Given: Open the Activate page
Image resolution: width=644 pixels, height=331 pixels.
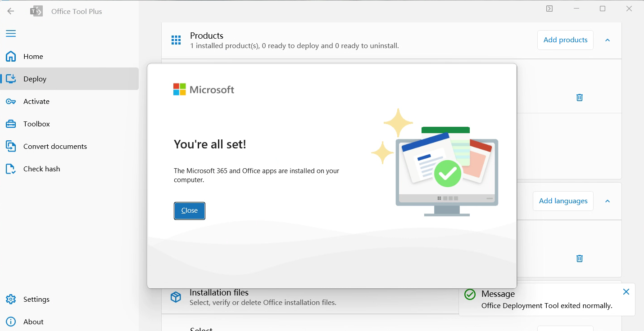Looking at the screenshot, I should tap(36, 101).
